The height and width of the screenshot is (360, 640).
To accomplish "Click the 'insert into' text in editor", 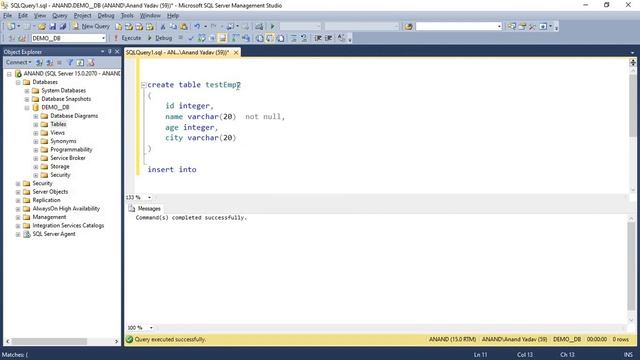I will [x=172, y=169].
